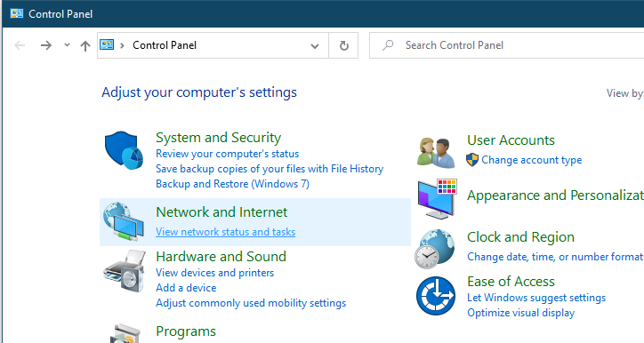
Task: Click UAC shield beside Change account type
Action: click(x=472, y=160)
